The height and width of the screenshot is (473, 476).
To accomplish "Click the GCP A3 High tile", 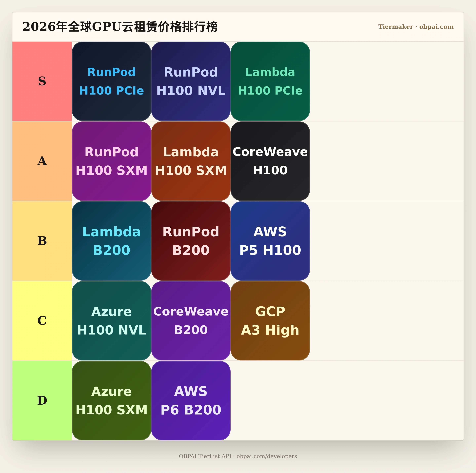I will click(x=270, y=321).
